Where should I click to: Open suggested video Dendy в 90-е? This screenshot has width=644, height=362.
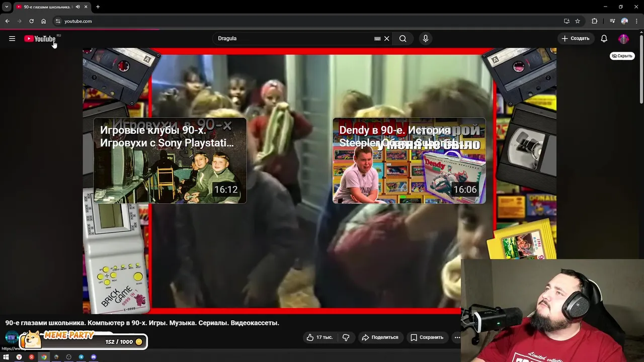click(x=409, y=160)
